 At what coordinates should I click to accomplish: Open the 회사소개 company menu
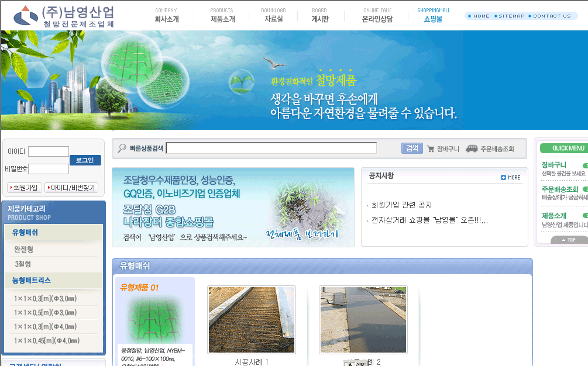pyautogui.click(x=167, y=15)
